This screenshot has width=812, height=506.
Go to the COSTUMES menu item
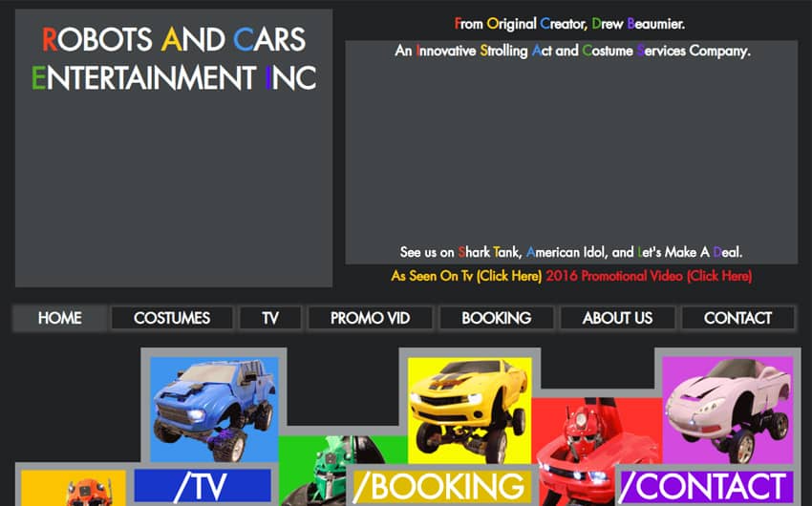click(172, 318)
